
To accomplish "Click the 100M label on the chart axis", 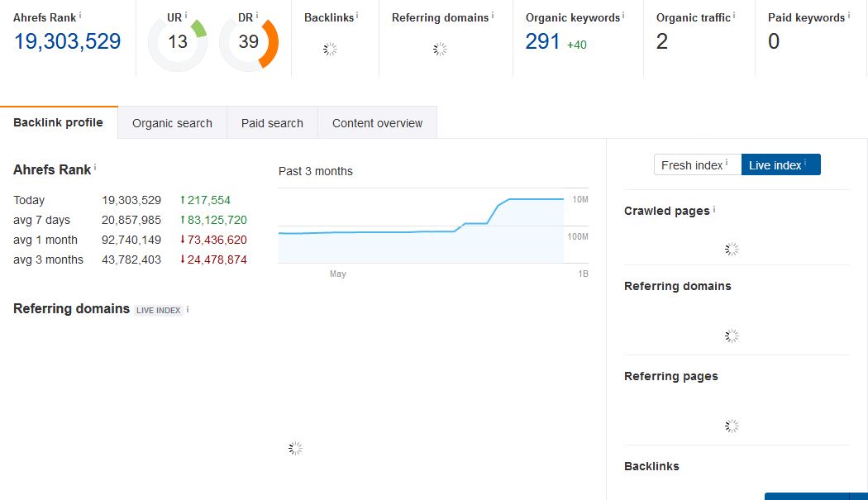I will pyautogui.click(x=578, y=236).
